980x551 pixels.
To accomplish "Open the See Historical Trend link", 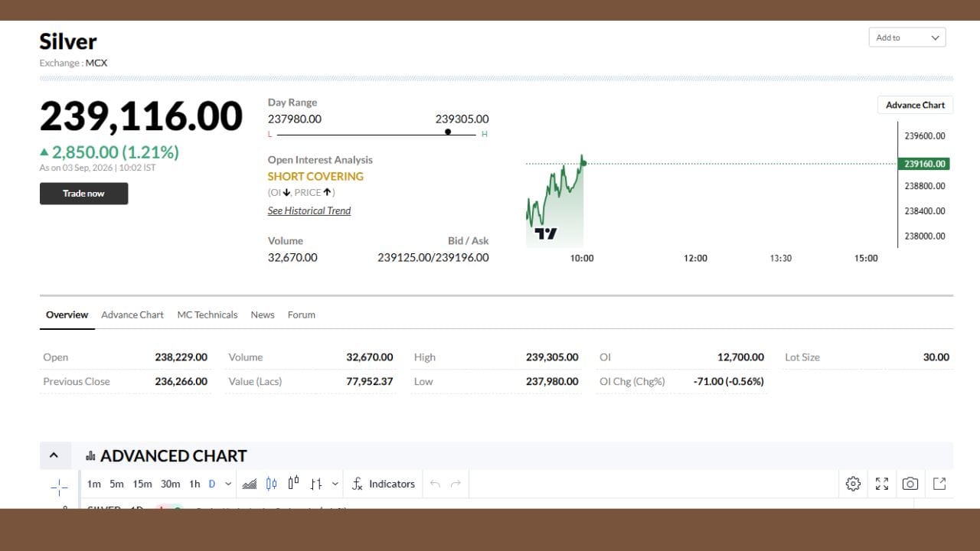I will tap(309, 210).
